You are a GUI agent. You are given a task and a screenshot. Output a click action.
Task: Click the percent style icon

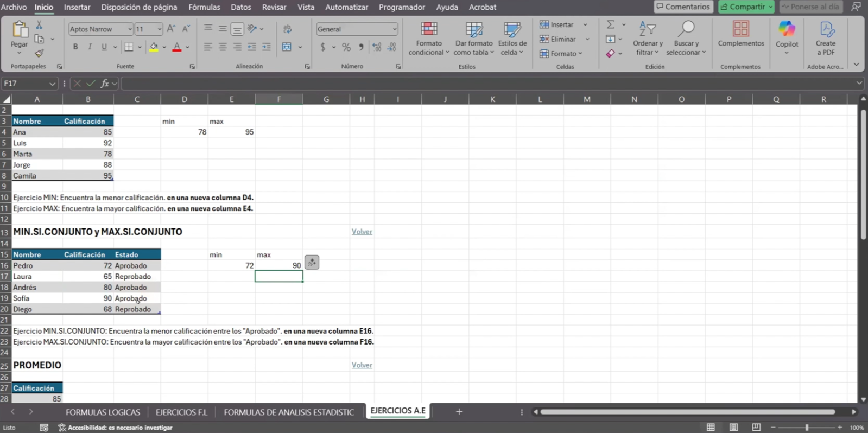pos(346,47)
